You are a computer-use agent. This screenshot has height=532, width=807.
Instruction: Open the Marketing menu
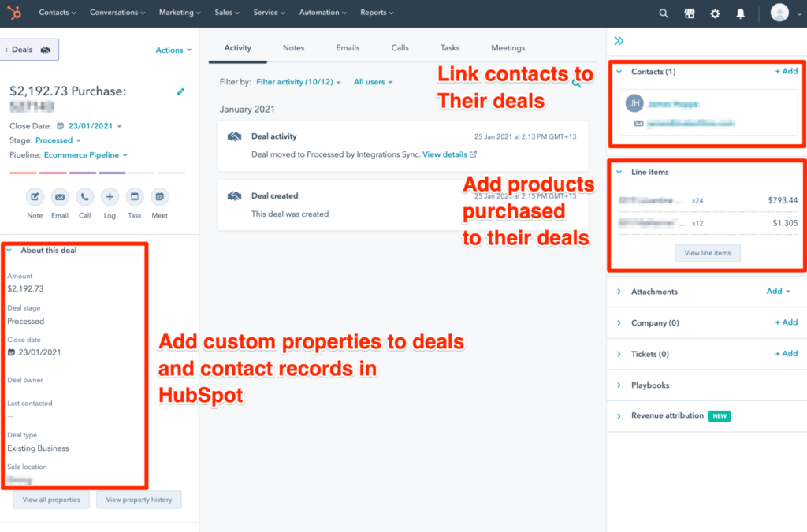coord(180,13)
